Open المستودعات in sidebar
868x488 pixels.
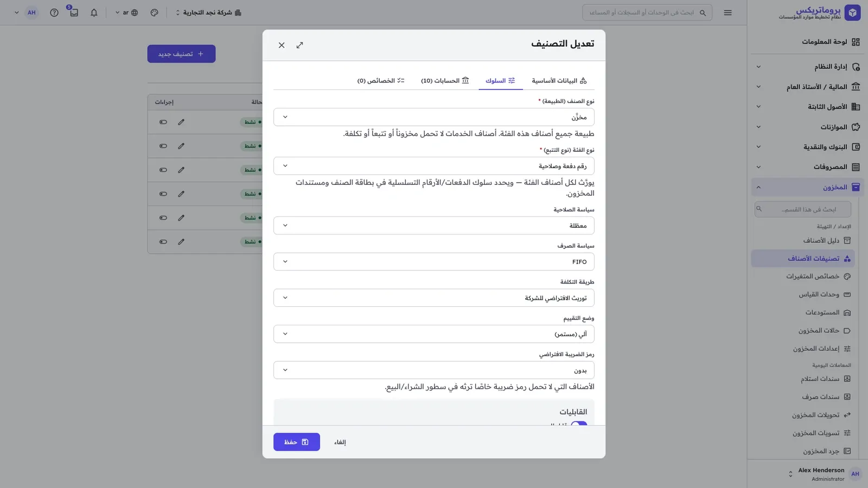pyautogui.click(x=827, y=312)
